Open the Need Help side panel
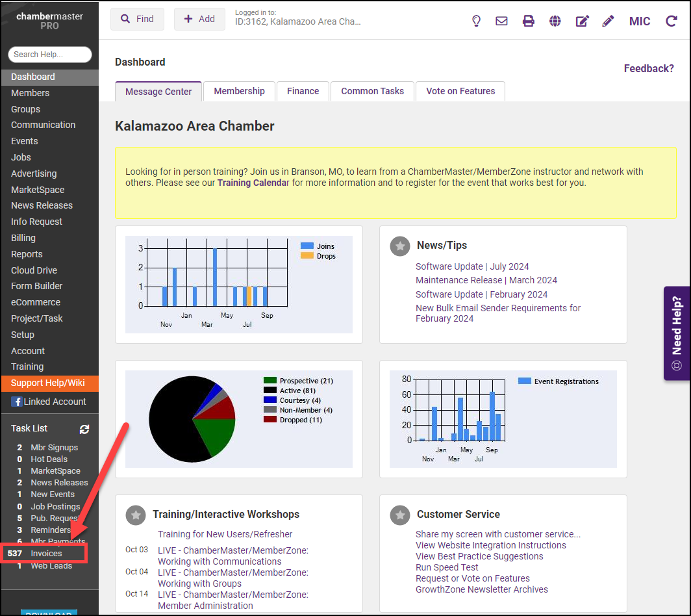The height and width of the screenshot is (616, 691). [x=677, y=333]
